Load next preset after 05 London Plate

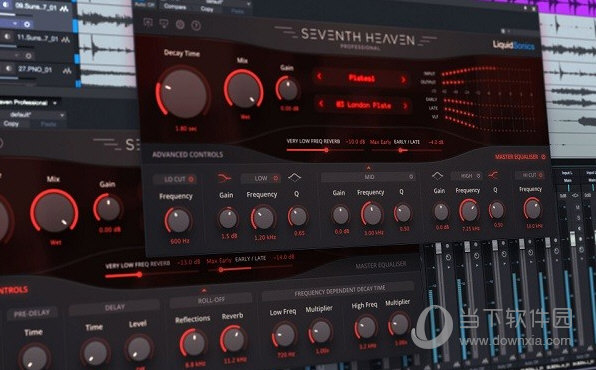click(405, 106)
